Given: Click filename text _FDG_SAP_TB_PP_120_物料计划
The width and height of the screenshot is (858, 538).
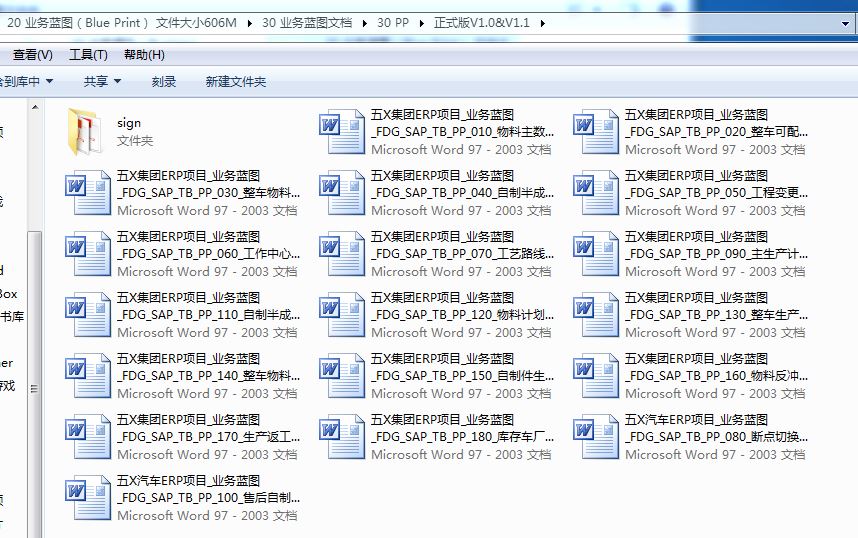Looking at the screenshot, I should point(462,315).
